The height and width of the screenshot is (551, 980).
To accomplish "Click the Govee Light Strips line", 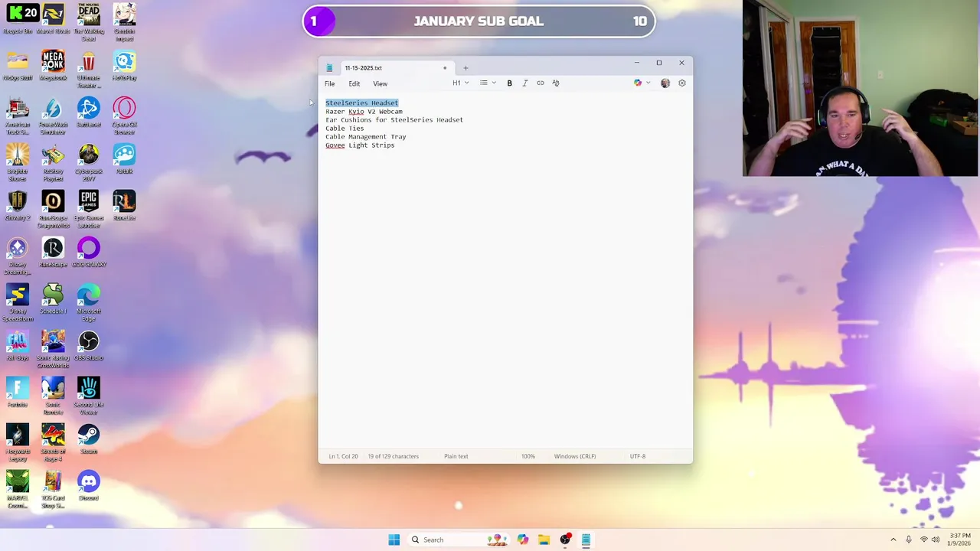I will click(x=360, y=145).
